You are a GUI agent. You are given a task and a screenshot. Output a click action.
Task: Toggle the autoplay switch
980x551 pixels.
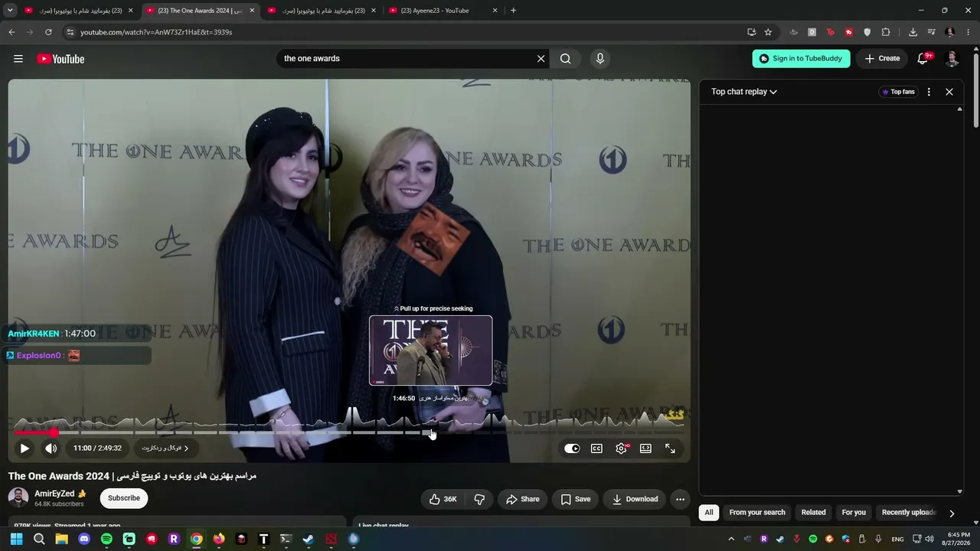point(572,448)
